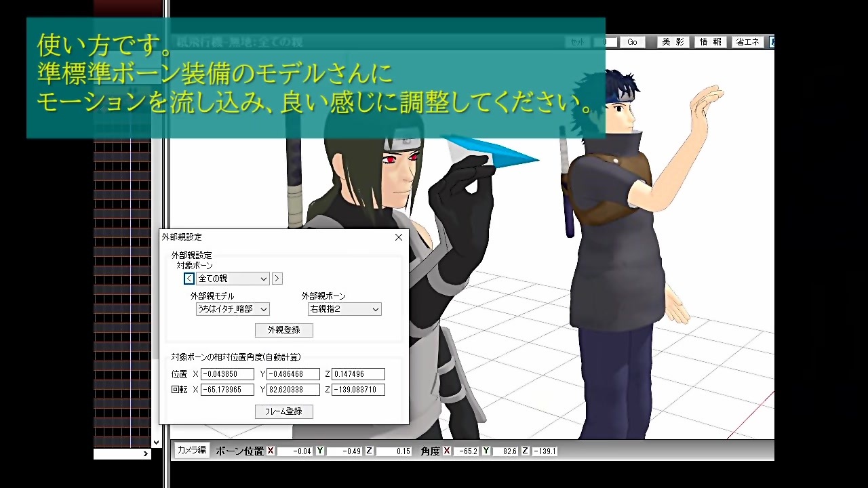Screen dimensions: 868x488
Task: Click the position Z value field
Action: [358, 374]
